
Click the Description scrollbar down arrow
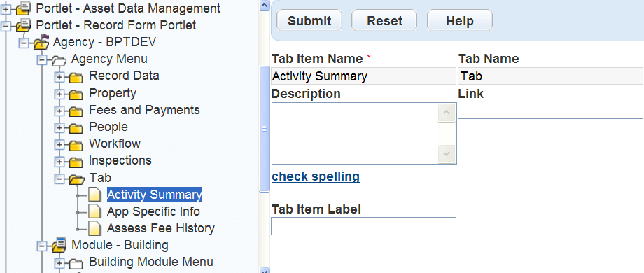tap(446, 154)
